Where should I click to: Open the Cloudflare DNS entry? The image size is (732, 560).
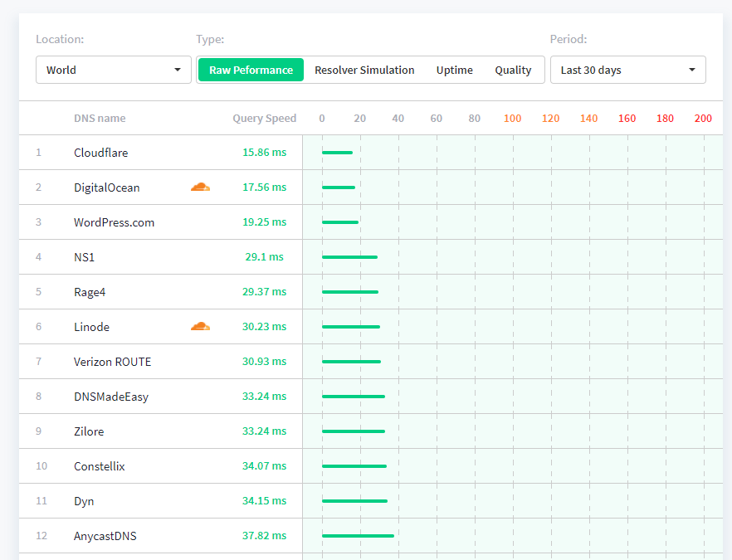[x=101, y=153]
